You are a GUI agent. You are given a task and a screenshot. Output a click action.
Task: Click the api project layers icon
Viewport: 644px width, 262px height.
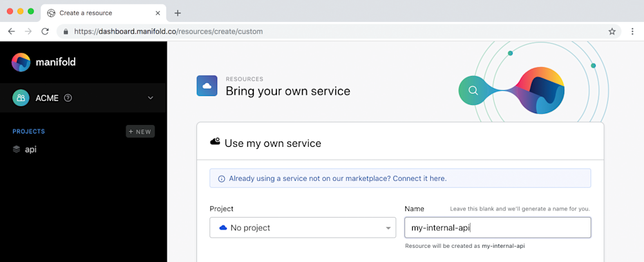(x=17, y=149)
